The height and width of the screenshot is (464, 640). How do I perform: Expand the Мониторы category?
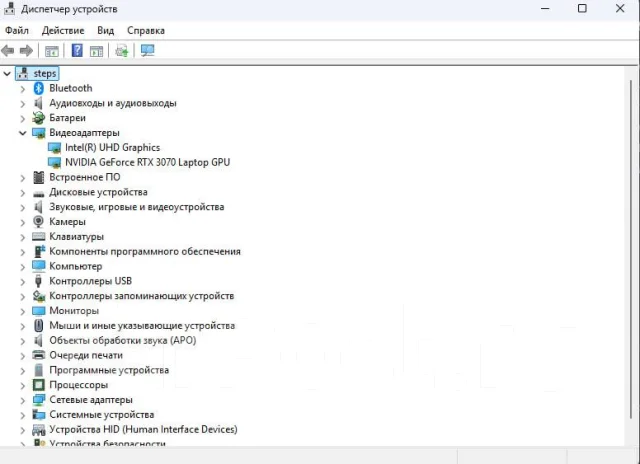[23, 311]
